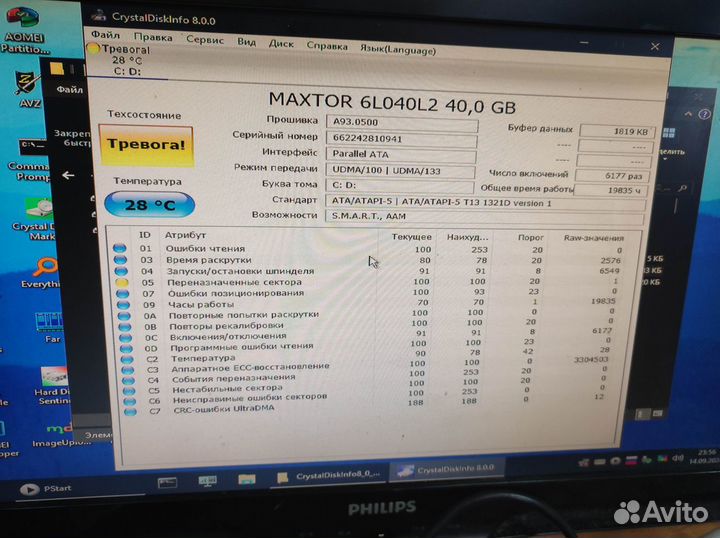
Task: Select the Переназначенные сектора attribute row text
Action: tap(234, 282)
